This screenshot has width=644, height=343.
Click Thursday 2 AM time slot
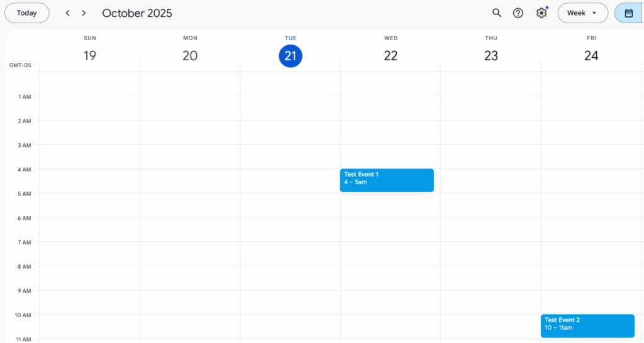491,133
